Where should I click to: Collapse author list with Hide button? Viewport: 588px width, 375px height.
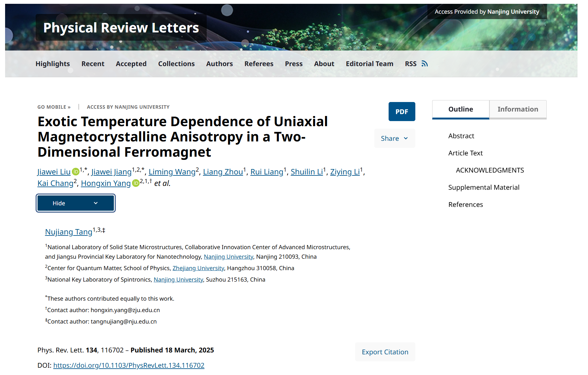pyautogui.click(x=76, y=203)
